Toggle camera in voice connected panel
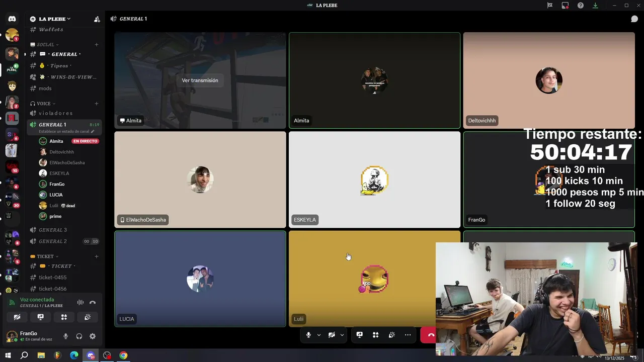This screenshot has width=644, height=362. (x=17, y=317)
